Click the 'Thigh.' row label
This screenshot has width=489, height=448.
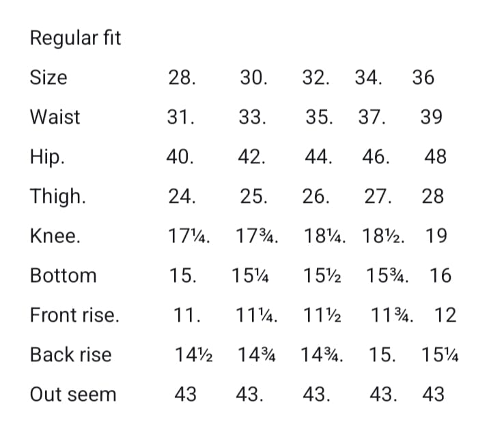pos(58,197)
